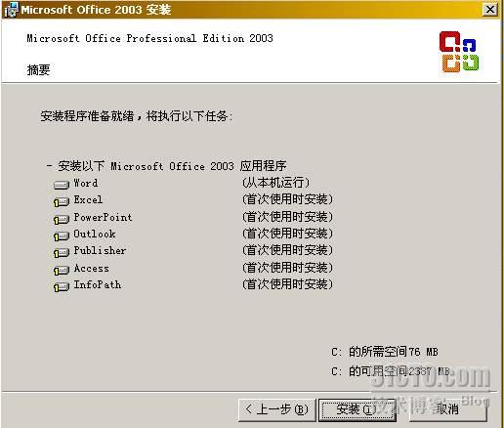Image resolution: width=504 pixels, height=428 pixels.
Task: Click the PowerPoint install-on-first-use icon
Action: pos(62,219)
